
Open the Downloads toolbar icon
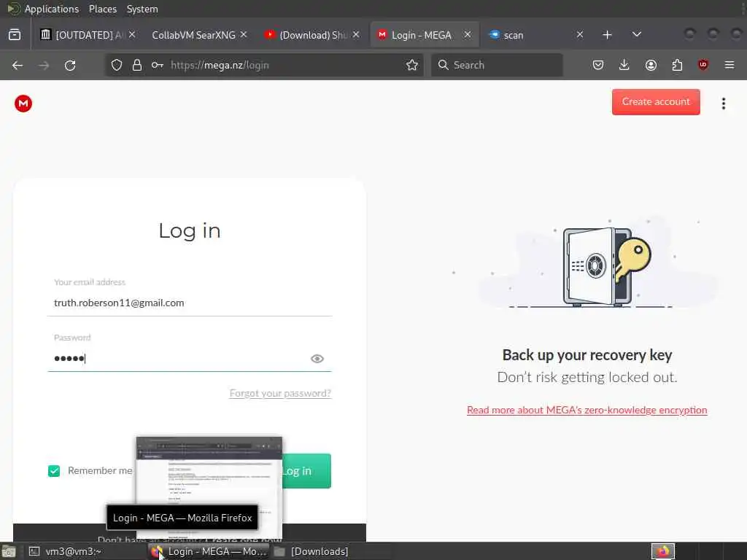point(624,65)
